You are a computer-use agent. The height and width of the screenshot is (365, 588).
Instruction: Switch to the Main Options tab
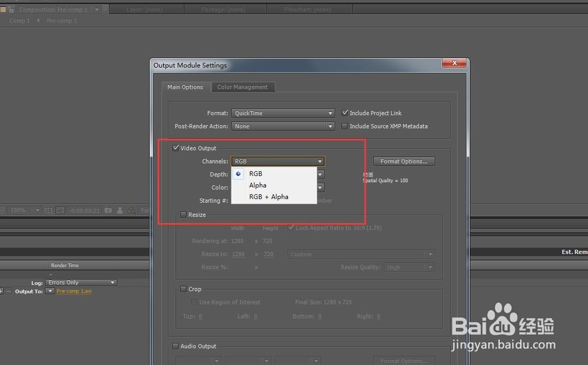[185, 87]
